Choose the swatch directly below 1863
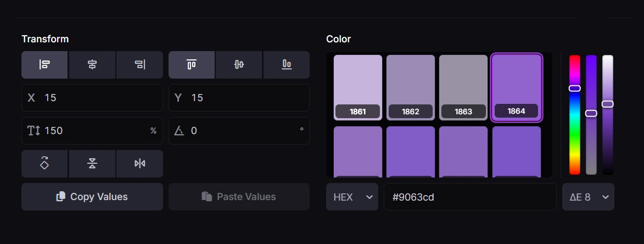The width and height of the screenshot is (644, 244). coord(463,152)
